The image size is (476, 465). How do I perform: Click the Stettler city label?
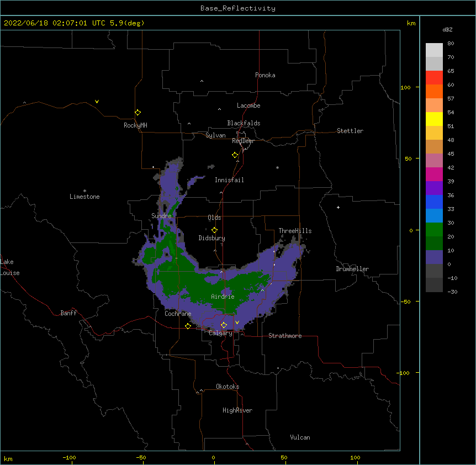click(350, 131)
